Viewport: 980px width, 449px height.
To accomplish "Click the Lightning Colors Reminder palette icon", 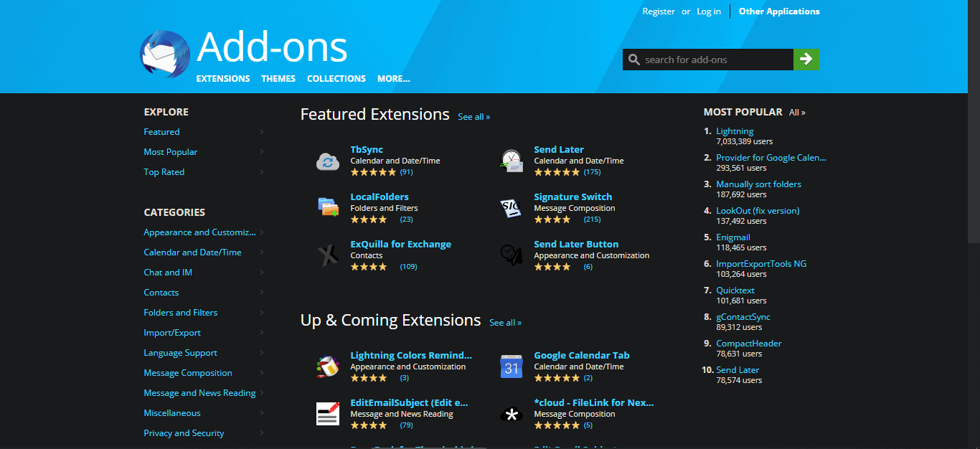I will pos(328,367).
